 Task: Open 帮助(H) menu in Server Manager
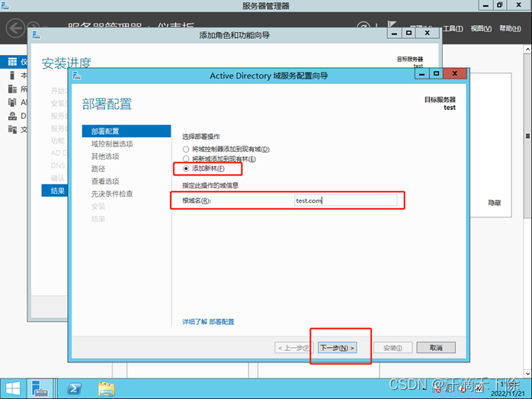click(510, 28)
